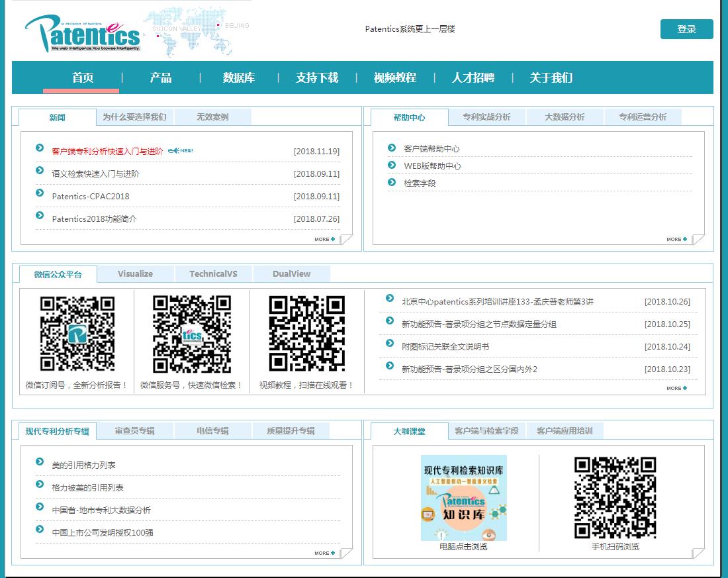Viewport: 728px width, 578px height.
Task: Switch to the 质量提升专辑 tab
Action: [x=291, y=431]
